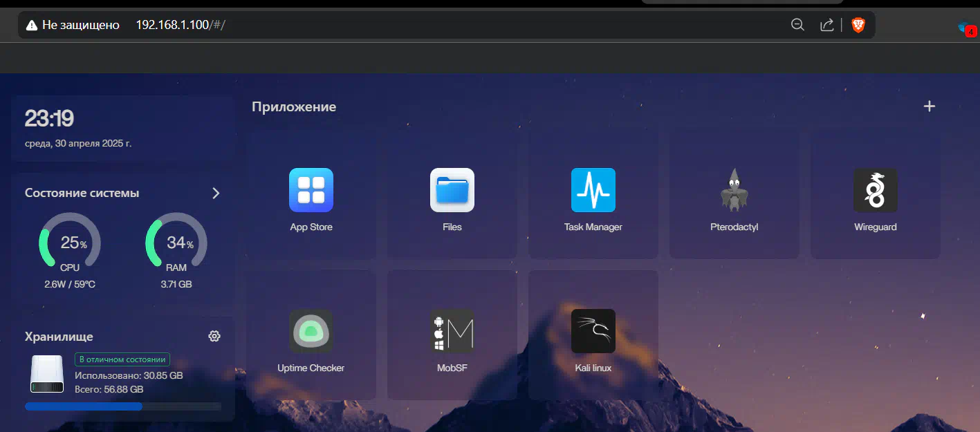The image size is (980, 432).
Task: Launch Kali linux app
Action: pyautogui.click(x=593, y=331)
